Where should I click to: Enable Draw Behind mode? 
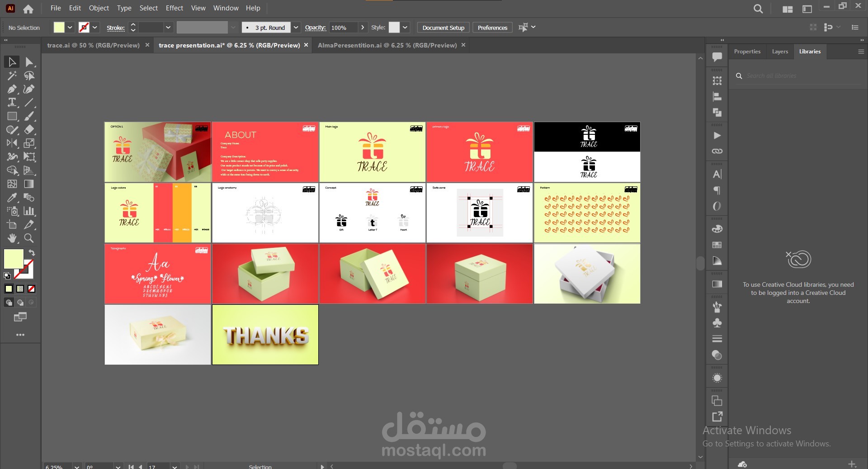tap(20, 303)
